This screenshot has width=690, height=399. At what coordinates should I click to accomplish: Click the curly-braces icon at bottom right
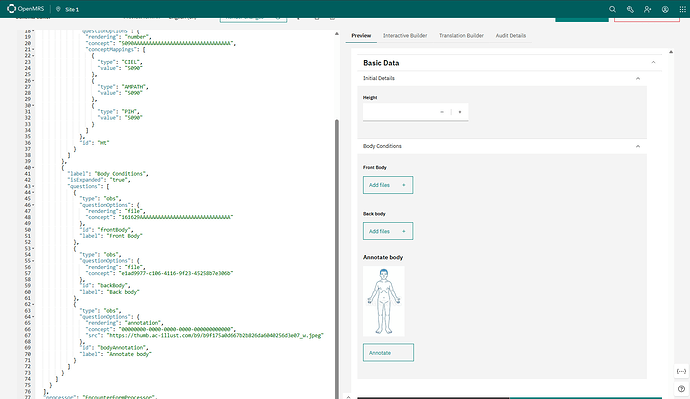681,371
